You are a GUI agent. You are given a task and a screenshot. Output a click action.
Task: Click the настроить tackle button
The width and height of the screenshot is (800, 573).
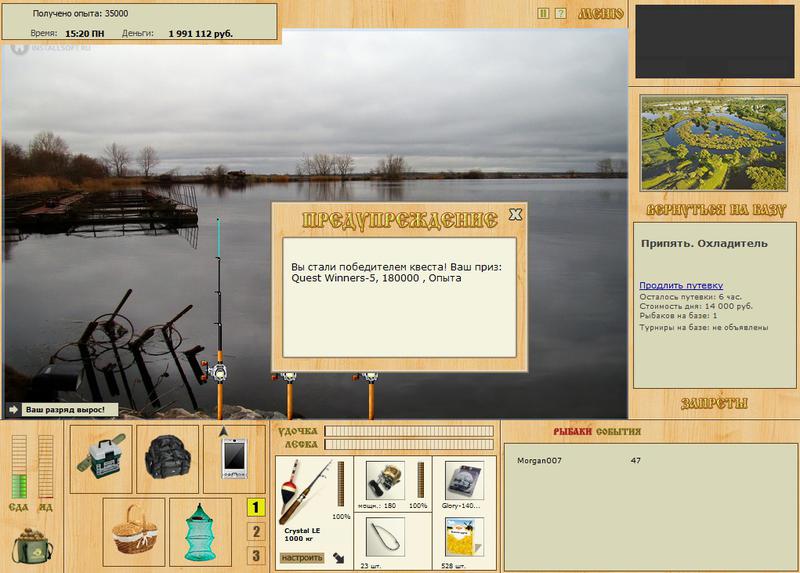[302, 558]
